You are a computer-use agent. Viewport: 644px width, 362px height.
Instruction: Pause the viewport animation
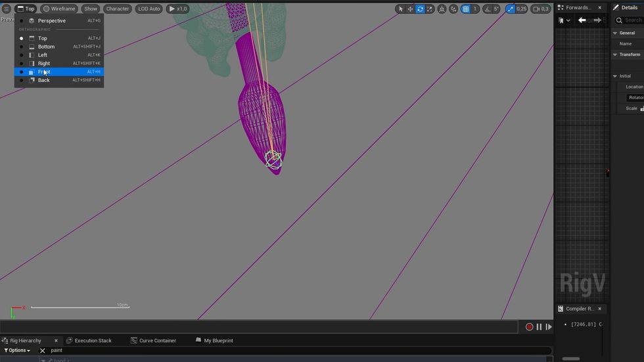[539, 327]
